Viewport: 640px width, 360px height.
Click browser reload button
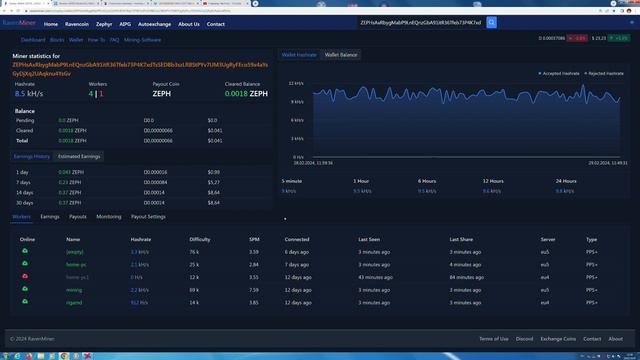(x=18, y=11)
